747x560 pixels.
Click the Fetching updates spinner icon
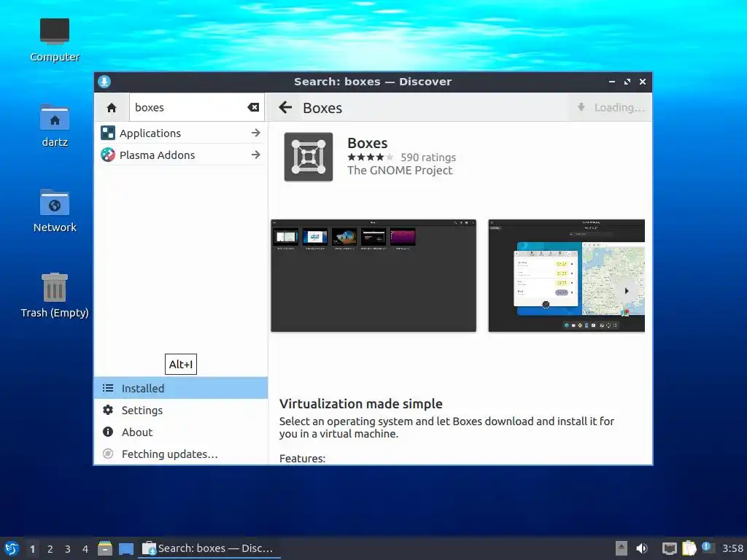point(108,454)
